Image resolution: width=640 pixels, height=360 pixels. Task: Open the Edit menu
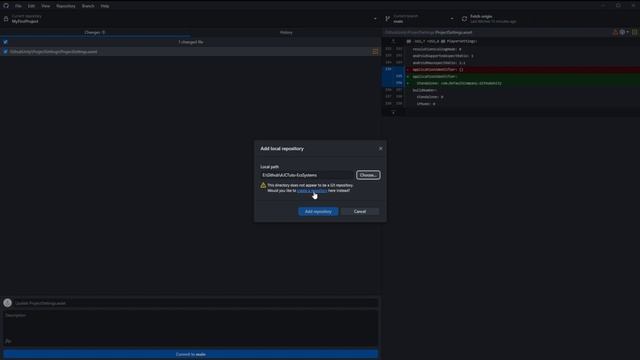31,6
